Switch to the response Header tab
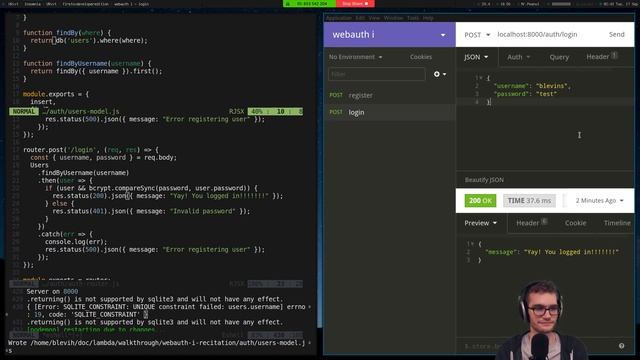 531,223
